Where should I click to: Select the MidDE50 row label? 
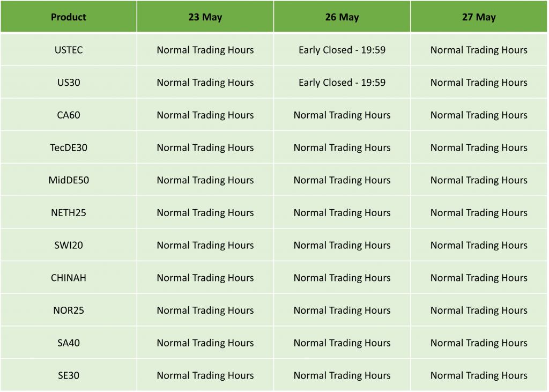(x=69, y=180)
